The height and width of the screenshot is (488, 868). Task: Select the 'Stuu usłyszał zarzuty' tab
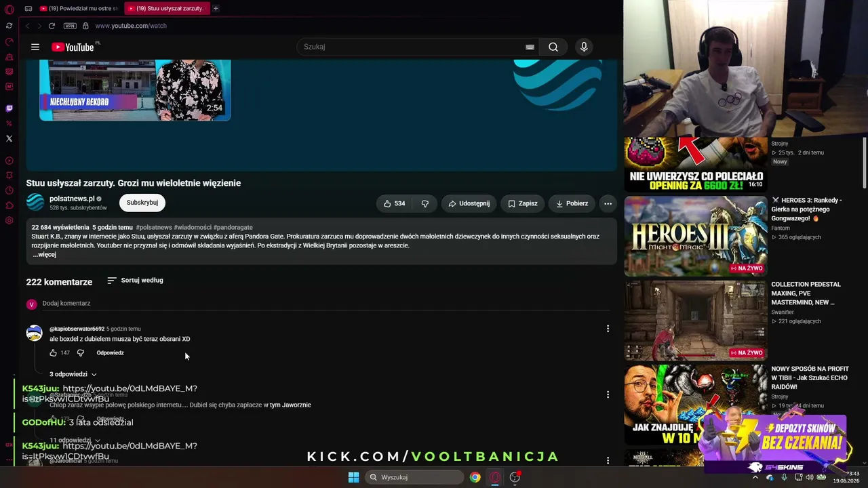point(166,9)
